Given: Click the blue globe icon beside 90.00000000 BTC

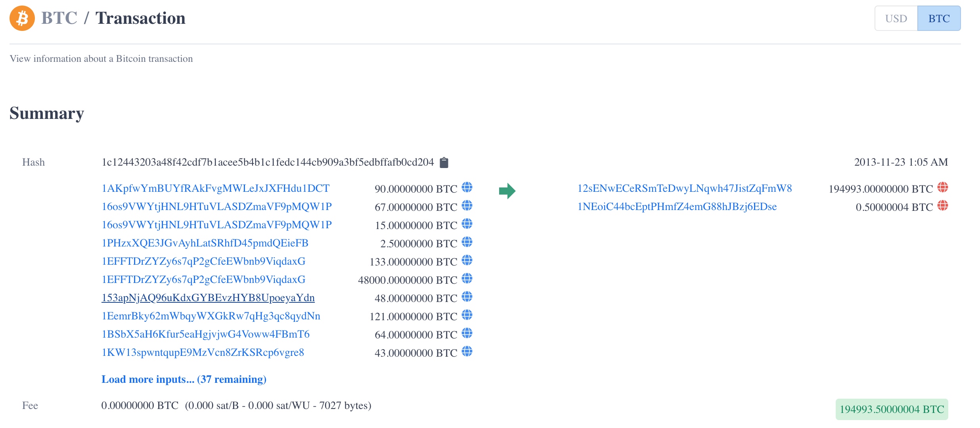Looking at the screenshot, I should click(x=467, y=187).
